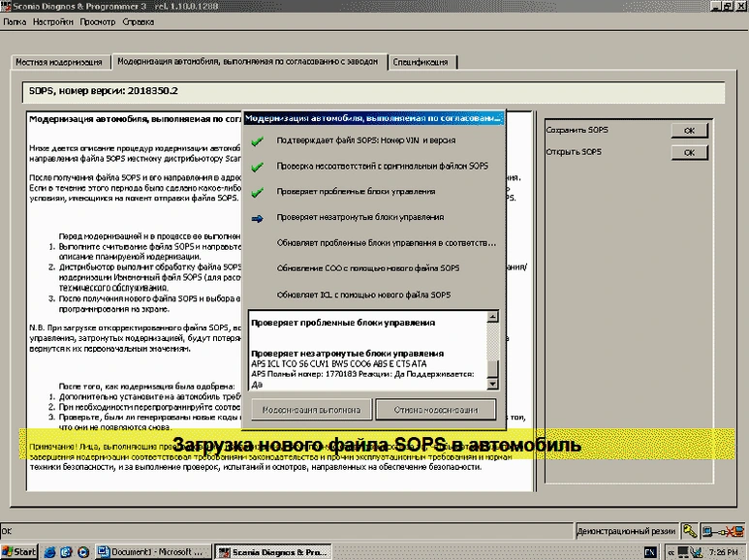Open the Настройки menu
Viewport: 749px width, 560px height.
tap(50, 20)
